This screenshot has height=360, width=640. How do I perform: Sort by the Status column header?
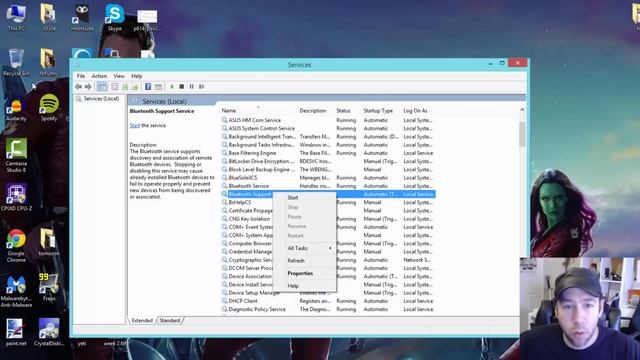tap(347, 111)
